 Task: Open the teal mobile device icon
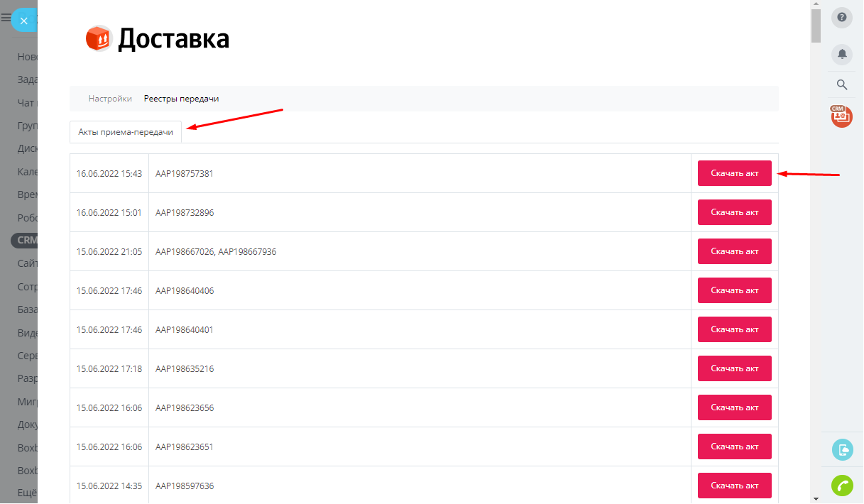(x=842, y=449)
